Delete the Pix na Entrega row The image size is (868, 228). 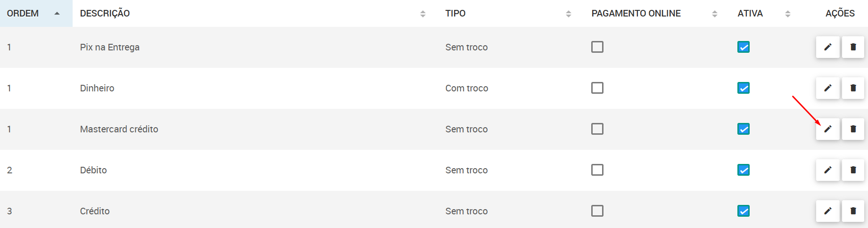[853, 47]
